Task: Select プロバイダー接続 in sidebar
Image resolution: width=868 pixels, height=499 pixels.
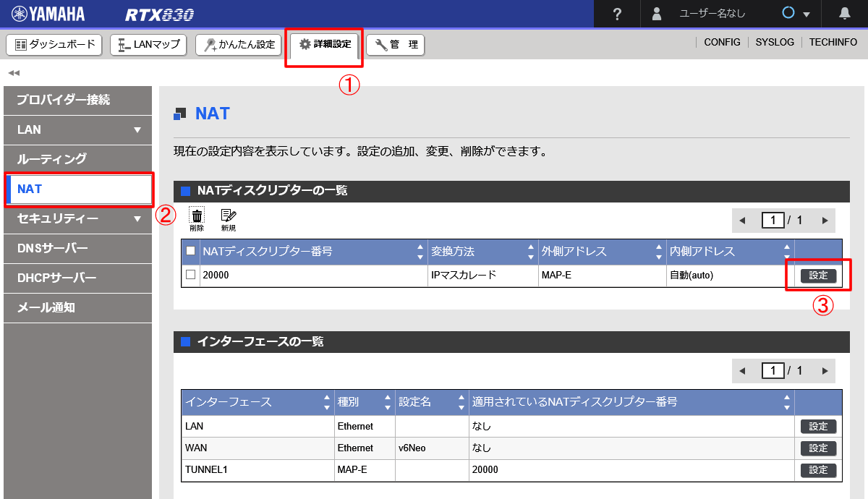Action: click(77, 100)
